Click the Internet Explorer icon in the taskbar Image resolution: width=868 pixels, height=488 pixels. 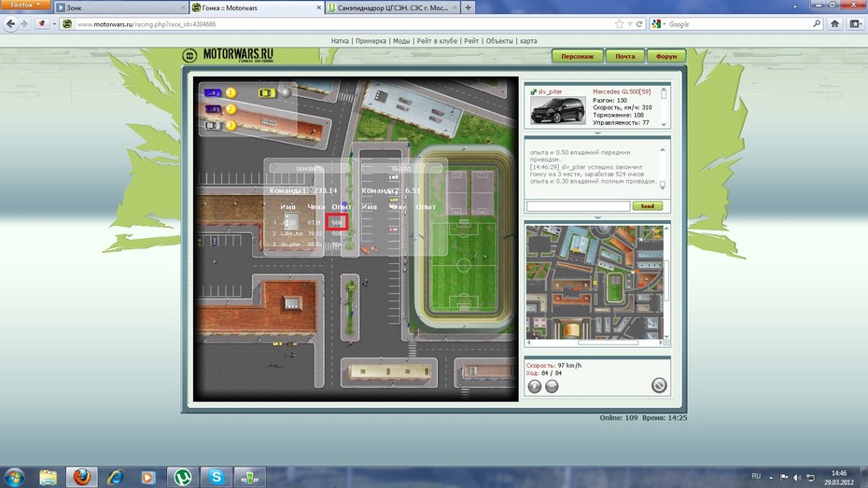point(115,477)
